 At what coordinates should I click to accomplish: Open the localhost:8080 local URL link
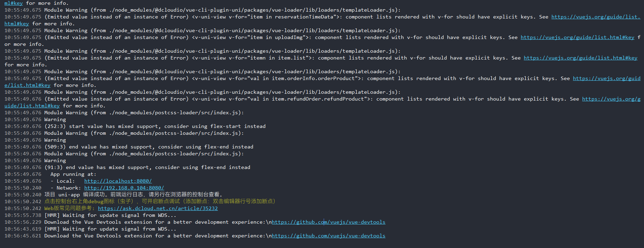coord(118,181)
